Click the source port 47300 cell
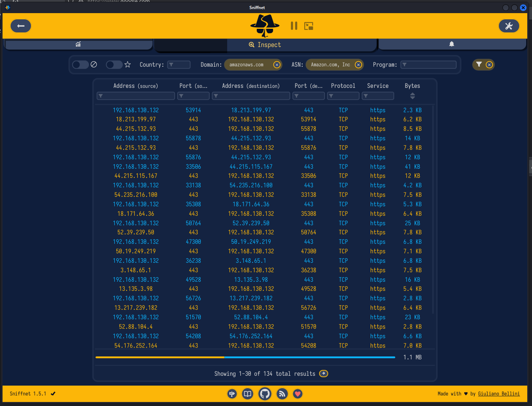 pos(193,242)
